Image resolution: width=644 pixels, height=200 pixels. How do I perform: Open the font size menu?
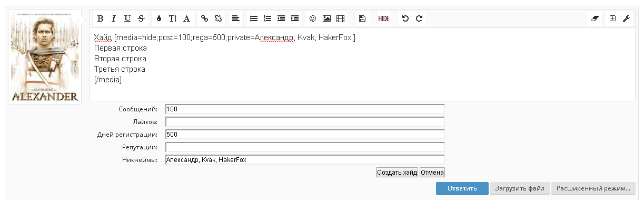(x=173, y=18)
